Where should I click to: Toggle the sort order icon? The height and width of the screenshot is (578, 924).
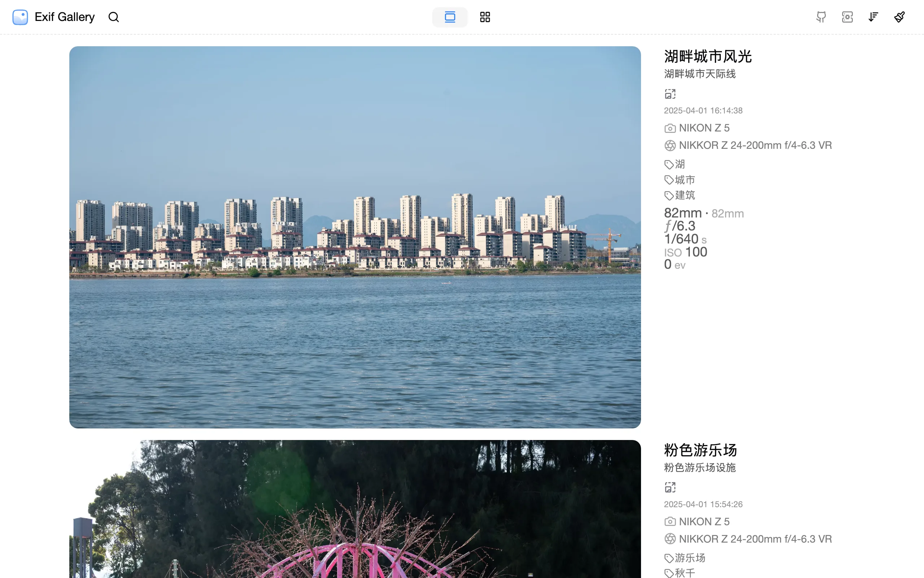coord(873,17)
